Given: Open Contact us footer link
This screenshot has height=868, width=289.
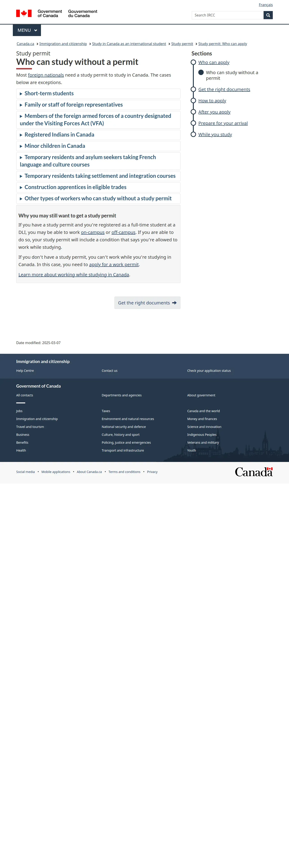Looking at the screenshot, I should click(109, 371).
